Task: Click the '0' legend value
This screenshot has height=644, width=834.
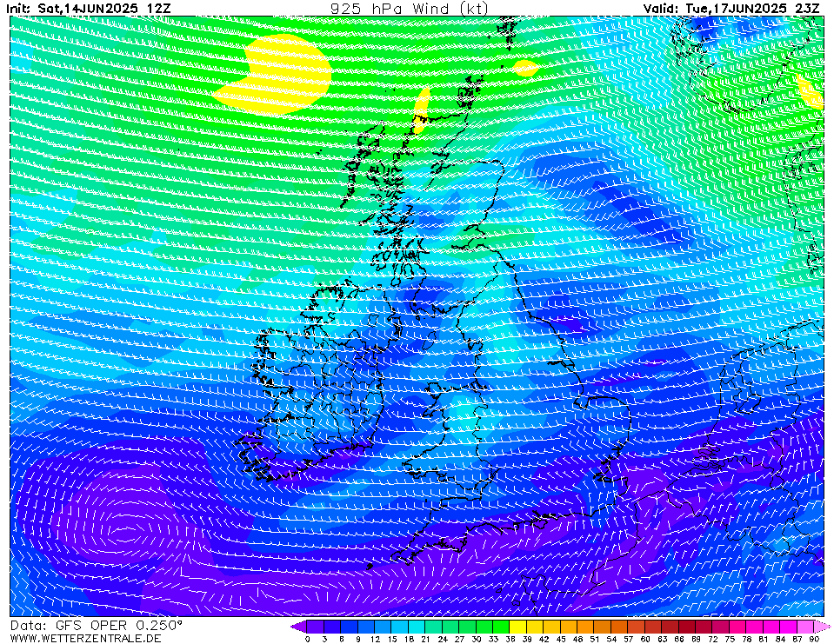Action: 308,639
